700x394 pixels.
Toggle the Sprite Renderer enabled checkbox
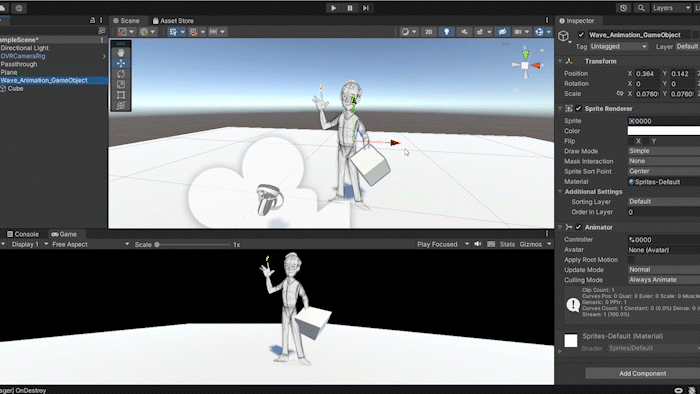579,108
